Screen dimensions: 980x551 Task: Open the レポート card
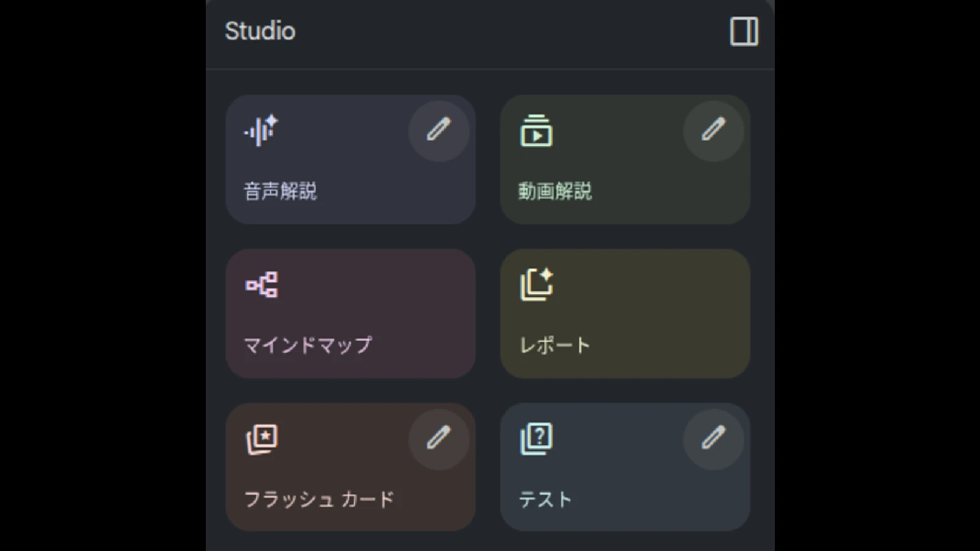(x=625, y=313)
